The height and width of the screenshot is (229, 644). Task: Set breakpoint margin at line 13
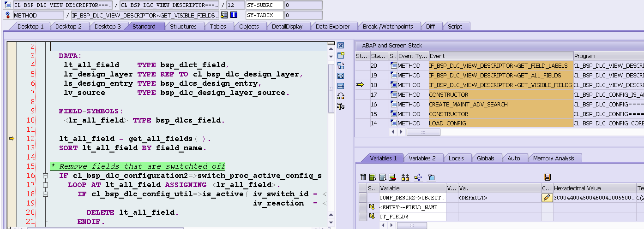(12, 148)
